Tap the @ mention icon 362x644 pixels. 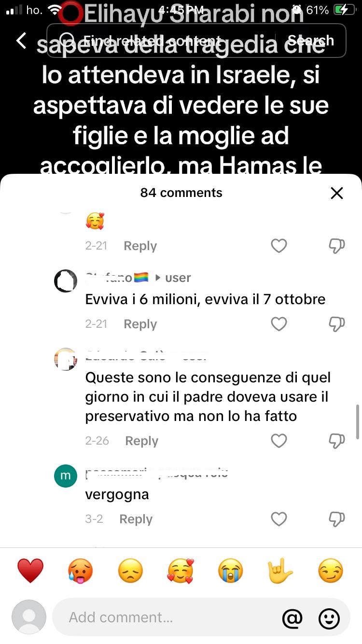[x=292, y=618]
